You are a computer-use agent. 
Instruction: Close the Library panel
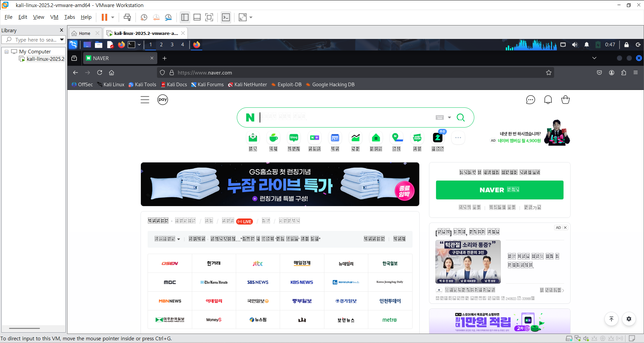pos(61,30)
